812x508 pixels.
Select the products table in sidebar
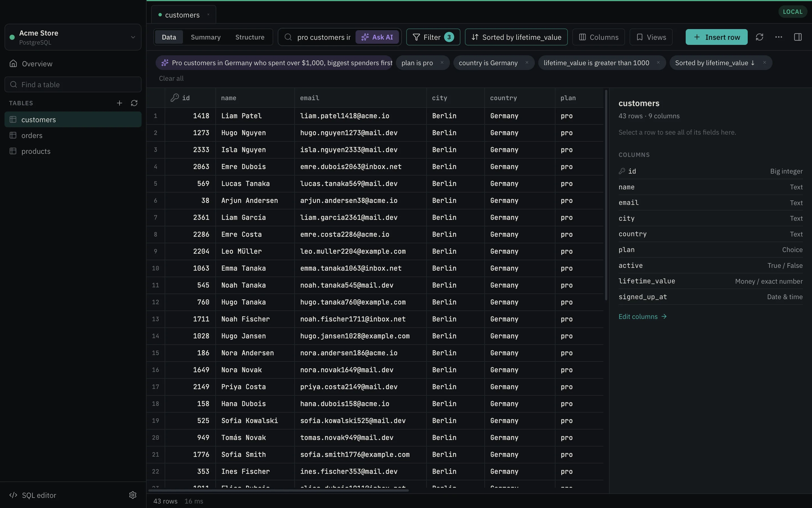coord(73,151)
